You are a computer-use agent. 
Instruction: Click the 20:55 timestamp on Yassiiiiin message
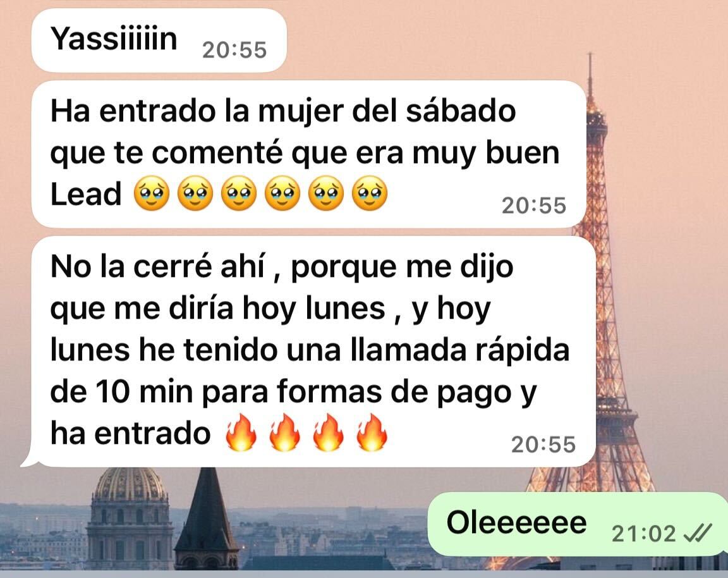click(234, 50)
